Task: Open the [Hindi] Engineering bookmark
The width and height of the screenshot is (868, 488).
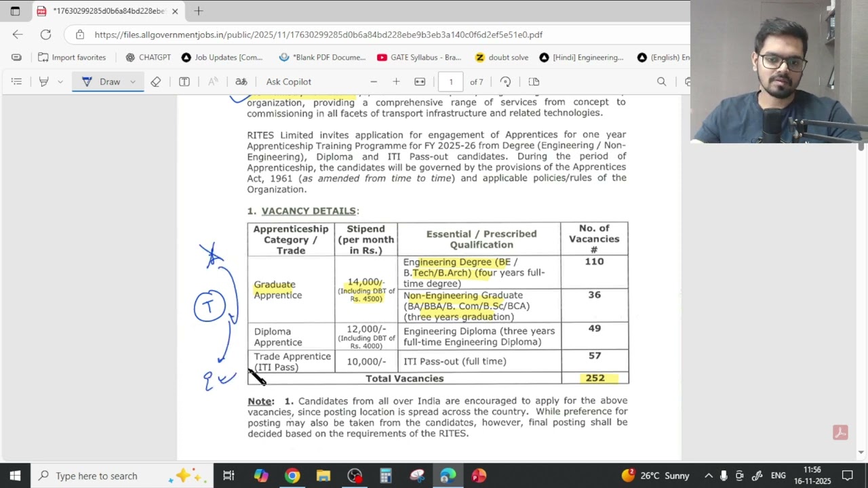Action: 581,58
